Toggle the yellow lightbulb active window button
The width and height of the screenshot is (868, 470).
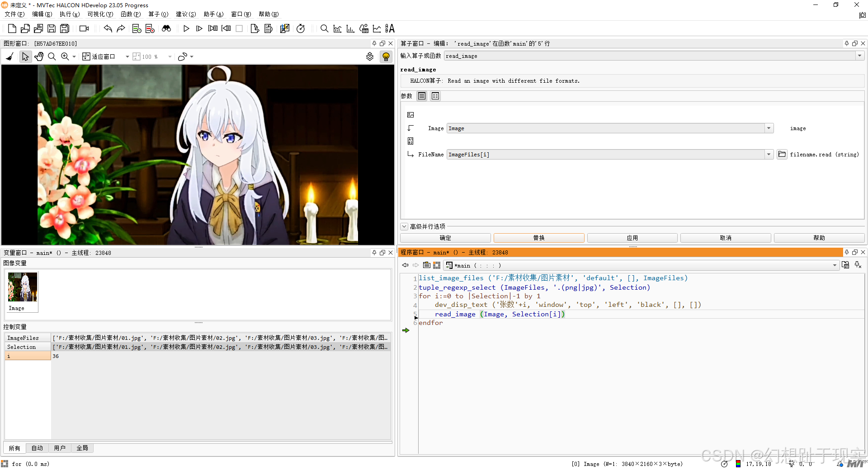[386, 56]
